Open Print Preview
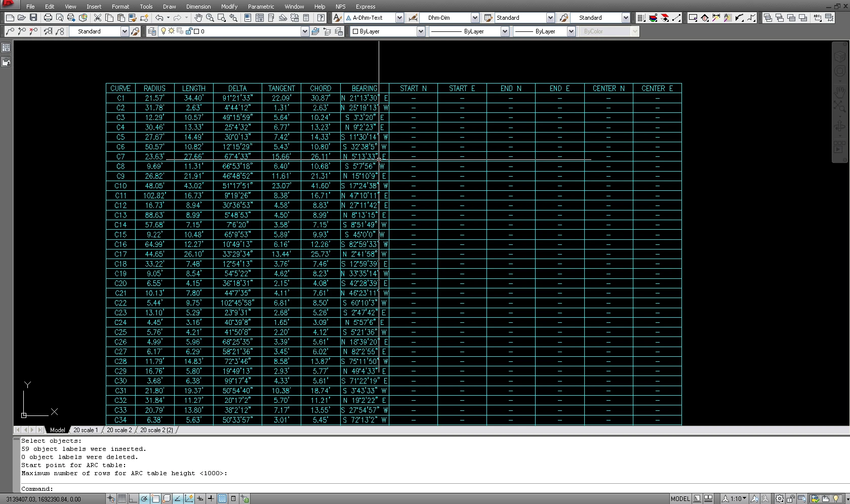 coord(60,18)
